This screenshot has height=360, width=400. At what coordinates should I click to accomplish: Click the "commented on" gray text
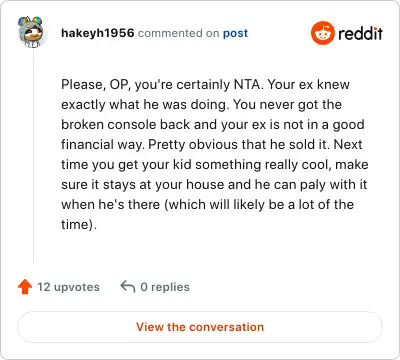(x=179, y=33)
